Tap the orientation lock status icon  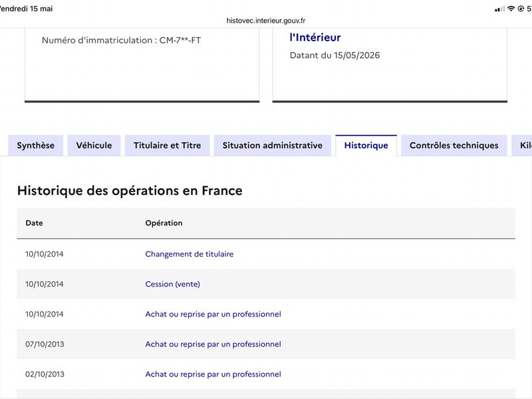521,9
